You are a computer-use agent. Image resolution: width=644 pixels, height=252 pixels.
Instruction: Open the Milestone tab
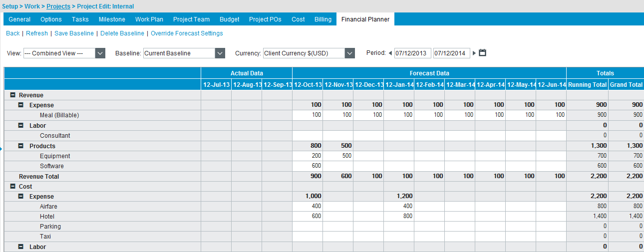pyautogui.click(x=112, y=19)
